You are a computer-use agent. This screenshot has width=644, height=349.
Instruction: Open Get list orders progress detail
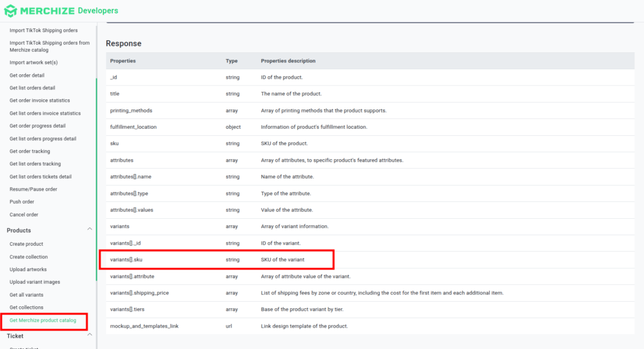[43, 139]
